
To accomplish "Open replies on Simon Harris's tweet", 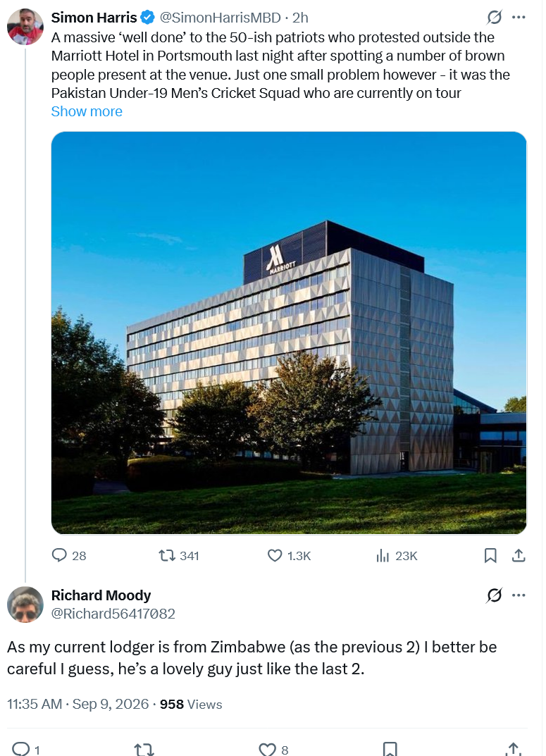I will click(69, 556).
